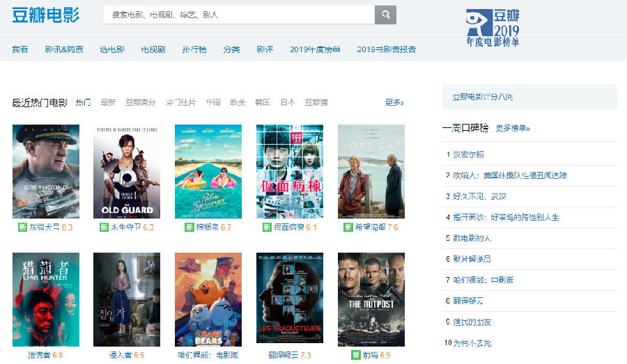Click 更多榜单» next to 一周口碑榜
The height and width of the screenshot is (364, 627).
(513, 128)
